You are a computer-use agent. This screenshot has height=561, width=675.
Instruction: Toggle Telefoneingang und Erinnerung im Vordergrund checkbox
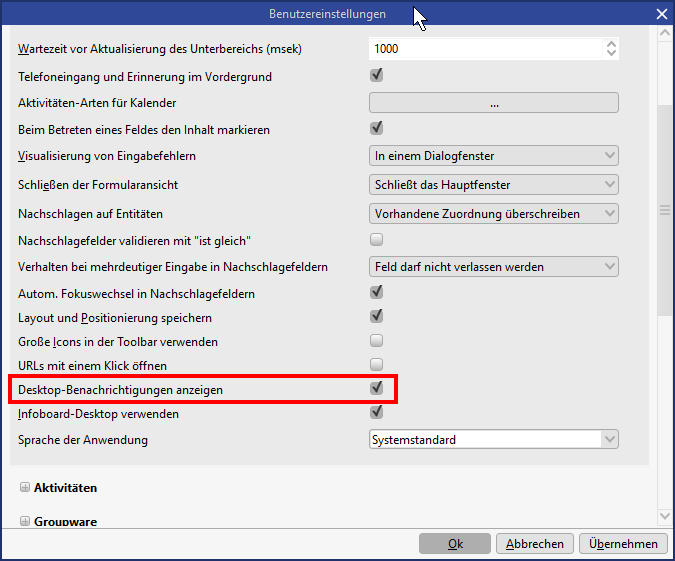(x=377, y=75)
